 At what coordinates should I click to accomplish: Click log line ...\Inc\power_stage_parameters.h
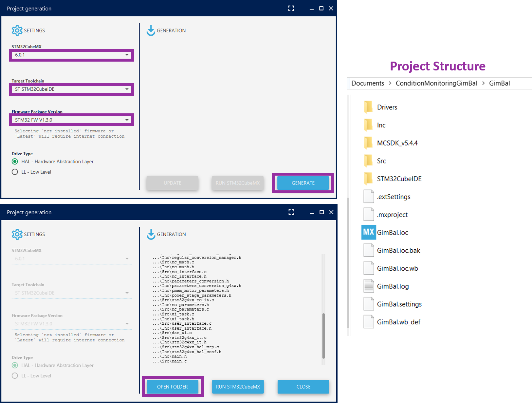click(x=192, y=295)
